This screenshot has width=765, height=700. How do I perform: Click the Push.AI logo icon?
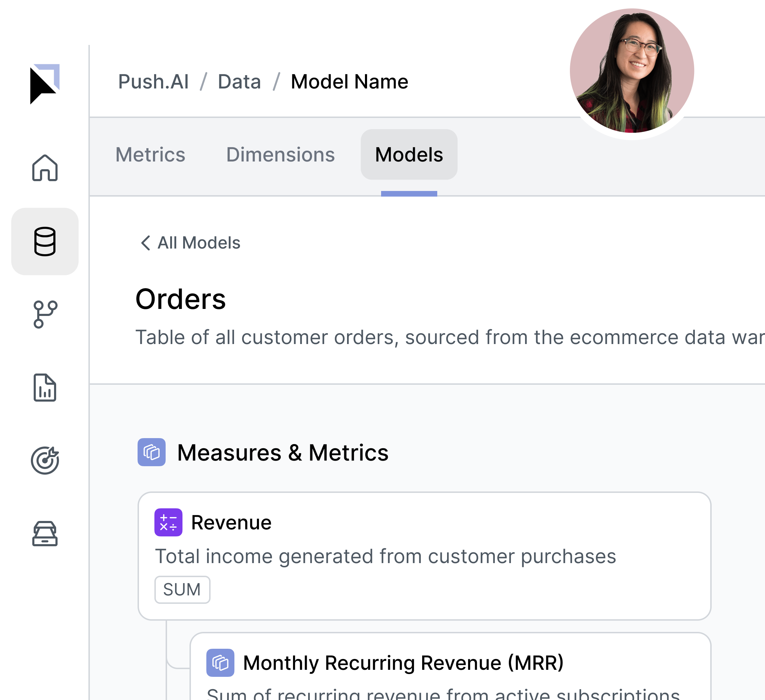click(45, 84)
